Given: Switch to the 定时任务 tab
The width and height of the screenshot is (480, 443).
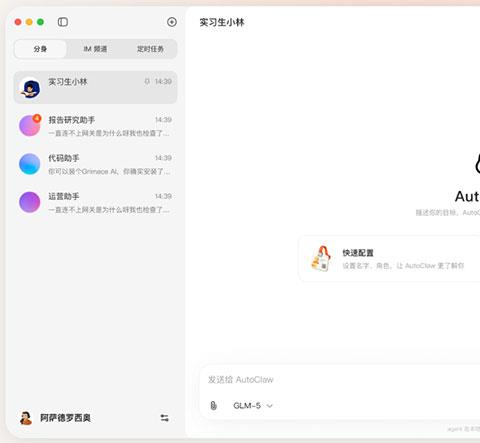Looking at the screenshot, I should point(150,49).
